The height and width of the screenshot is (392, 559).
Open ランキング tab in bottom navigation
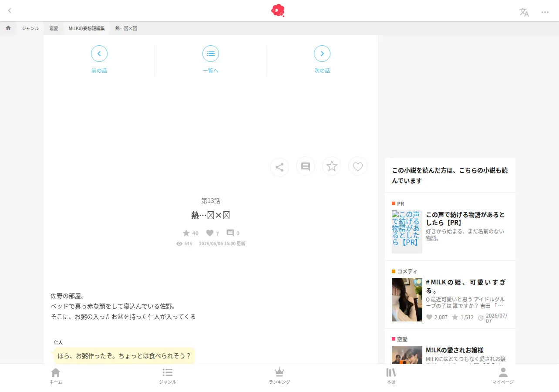click(x=279, y=376)
